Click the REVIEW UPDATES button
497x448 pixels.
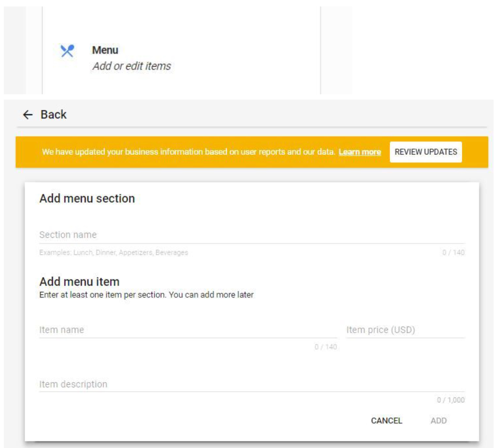[426, 152]
